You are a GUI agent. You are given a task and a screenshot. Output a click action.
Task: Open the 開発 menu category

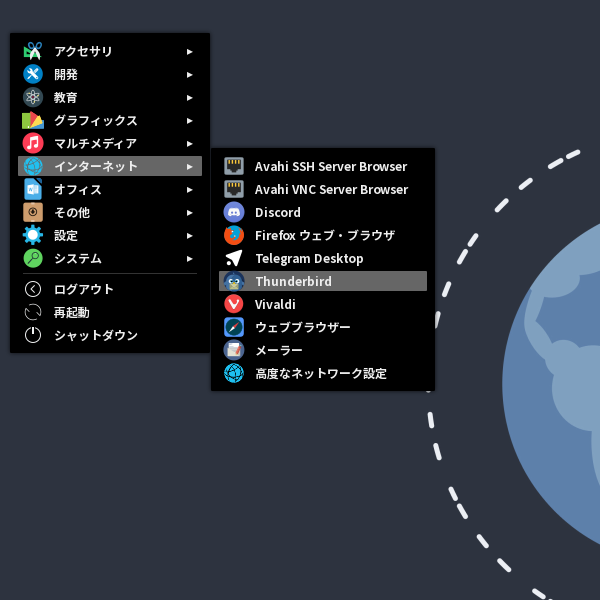110,74
